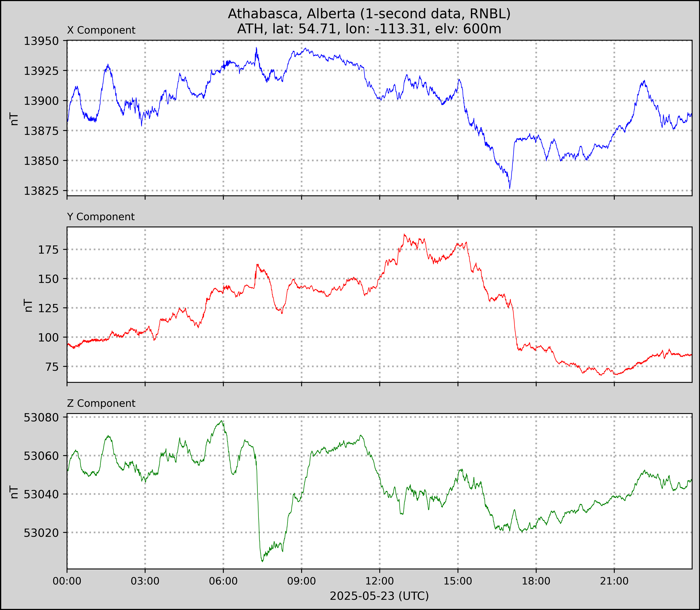The width and height of the screenshot is (700, 610).
Task: Click the 13825 tick label
Action: (x=41, y=191)
